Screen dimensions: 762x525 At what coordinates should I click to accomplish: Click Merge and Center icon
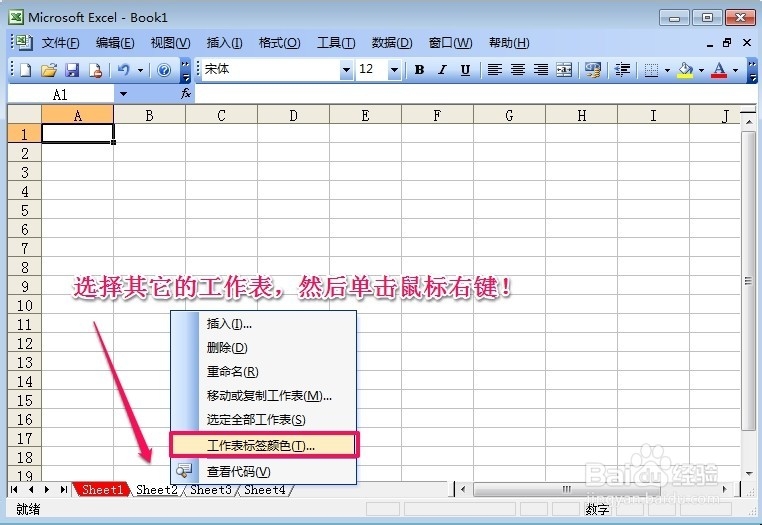point(564,70)
